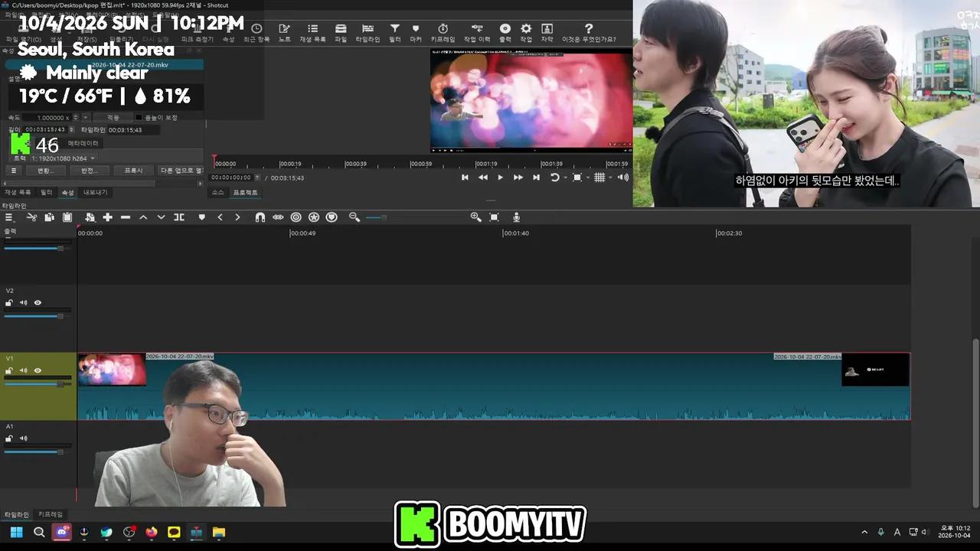Switch to the 소스 (Source) player tab
The image size is (980, 551).
(218, 192)
